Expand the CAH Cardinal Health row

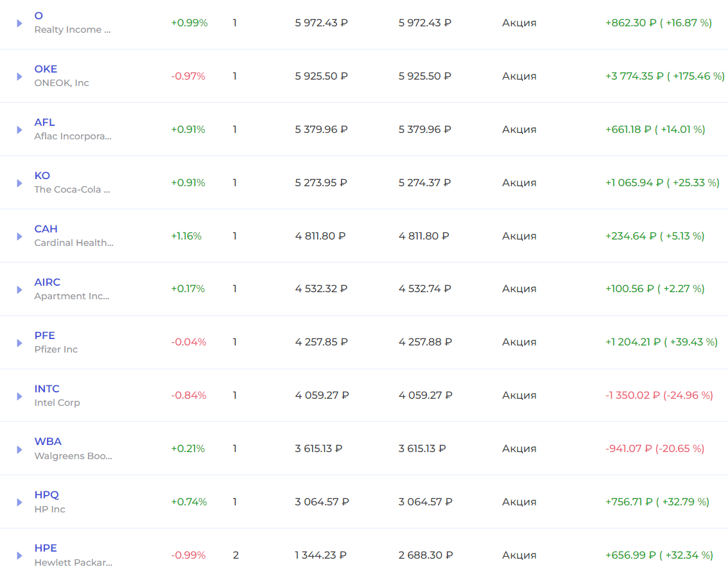pos(19,236)
